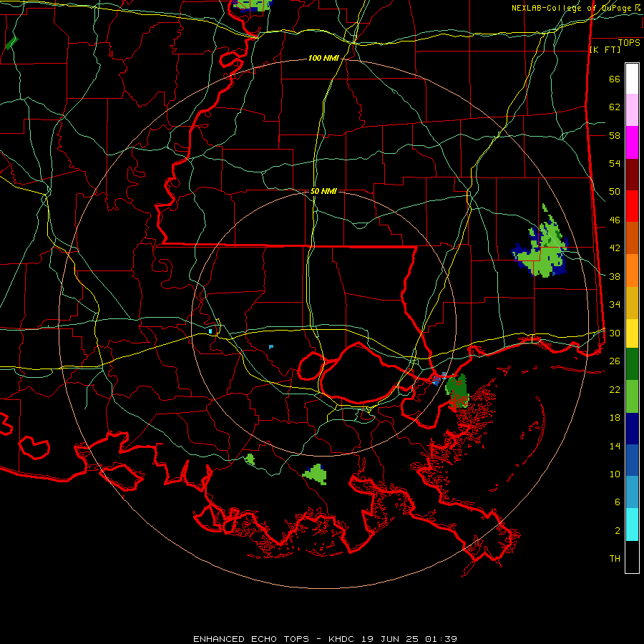Click legend value 42
This screenshot has width=644, height=644.
click(x=615, y=248)
